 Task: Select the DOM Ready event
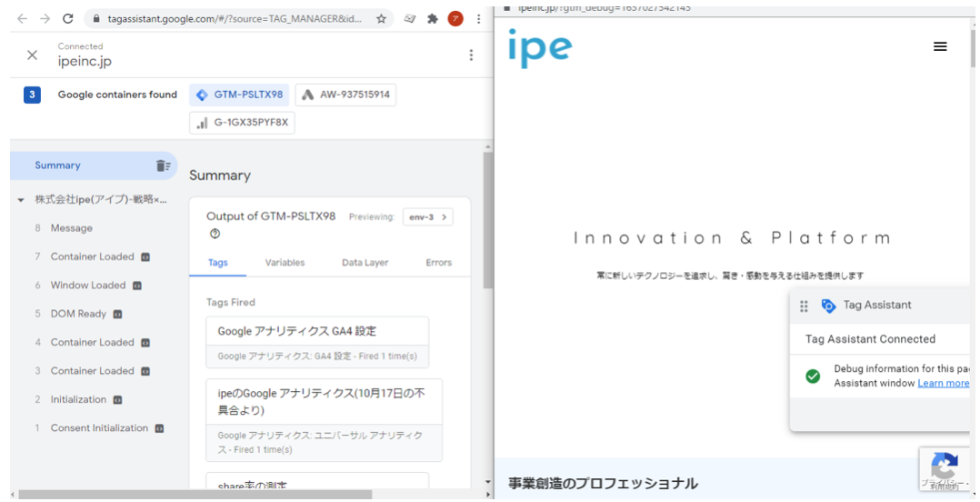click(78, 314)
